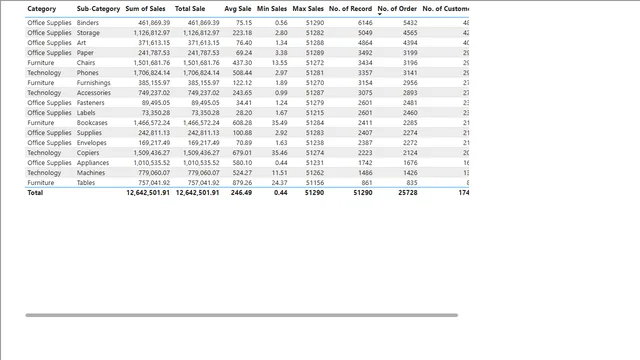Click Max Sales value 51156
Viewport: 640px width, 360px height.
(315, 183)
